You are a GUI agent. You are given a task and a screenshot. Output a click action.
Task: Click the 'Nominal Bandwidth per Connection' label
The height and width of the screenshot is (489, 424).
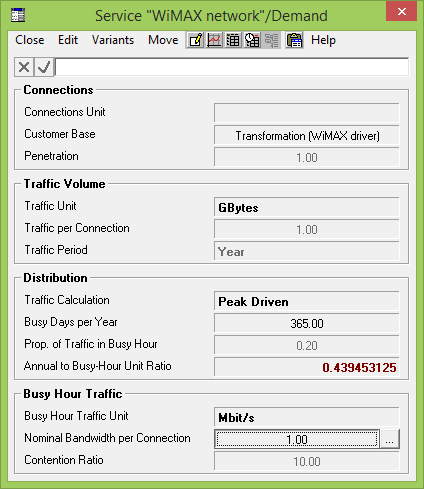(107, 438)
